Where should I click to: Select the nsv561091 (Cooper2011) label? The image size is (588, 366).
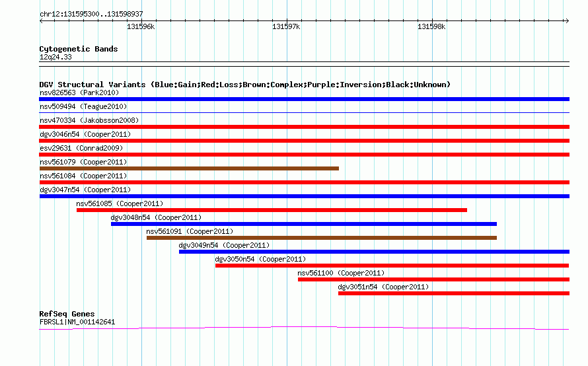tap(190, 231)
